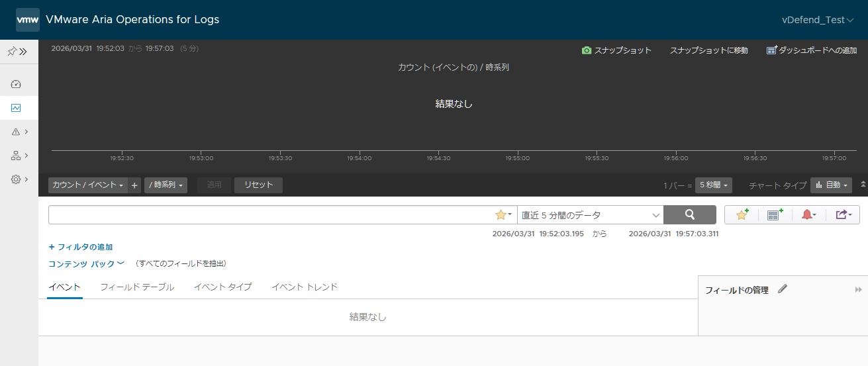The width and height of the screenshot is (868, 366).
Task: Expand the 5 秒間 bar interval dropdown
Action: pos(714,185)
